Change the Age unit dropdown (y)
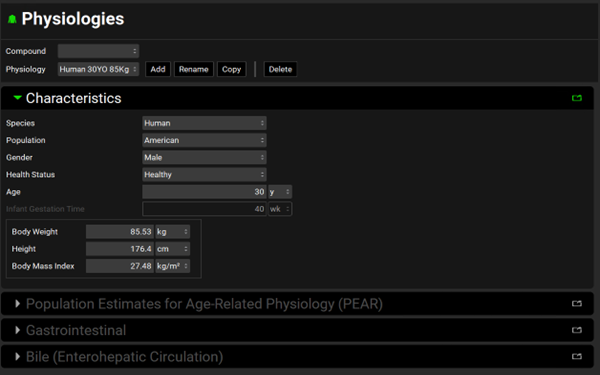The image size is (600, 375). (280, 192)
